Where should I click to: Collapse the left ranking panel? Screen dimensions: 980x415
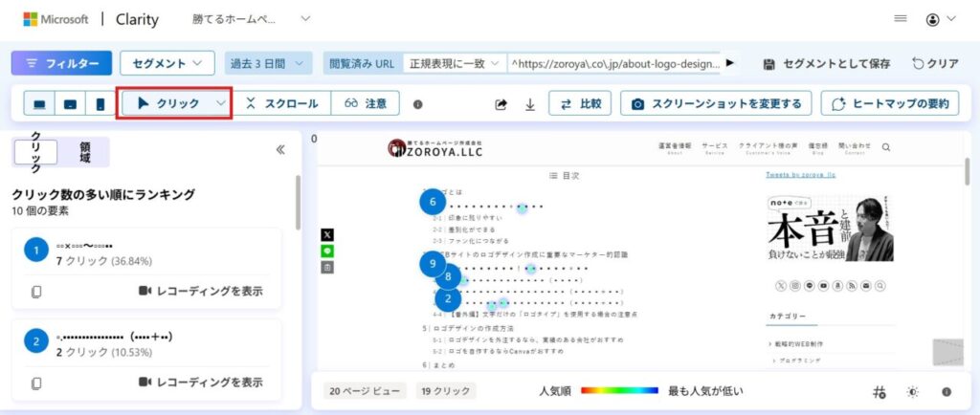280,149
